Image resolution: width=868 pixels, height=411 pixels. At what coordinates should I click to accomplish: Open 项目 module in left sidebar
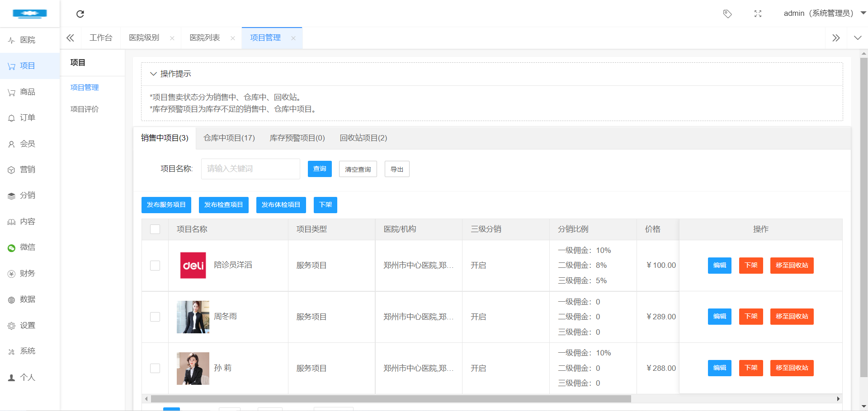point(30,66)
